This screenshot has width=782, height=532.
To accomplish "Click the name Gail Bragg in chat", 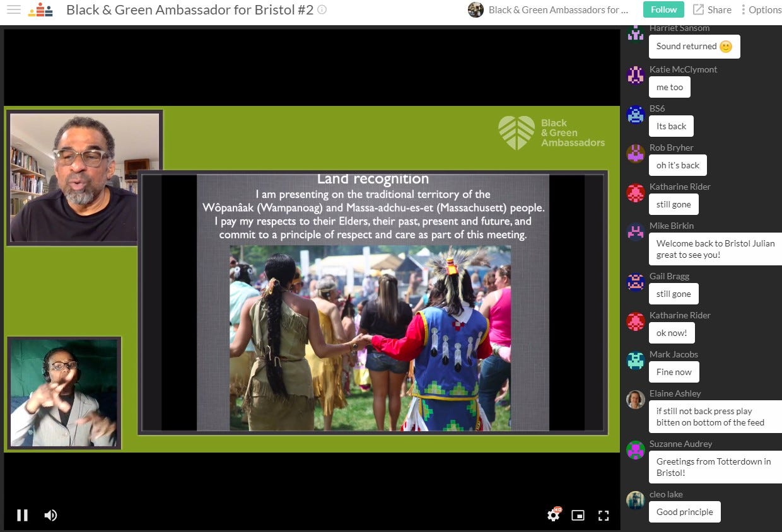I will pyautogui.click(x=669, y=276).
